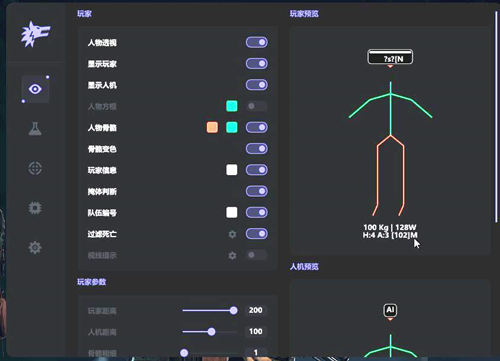Click the wolf logo at top left
Screen dimensions: 500x361
pyautogui.click(x=35, y=34)
